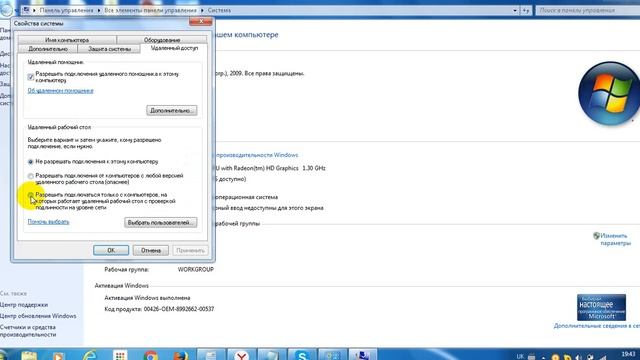640x360 pixels.
Task: Click Все элементы панели управления breadcrumb
Action: click(150, 10)
